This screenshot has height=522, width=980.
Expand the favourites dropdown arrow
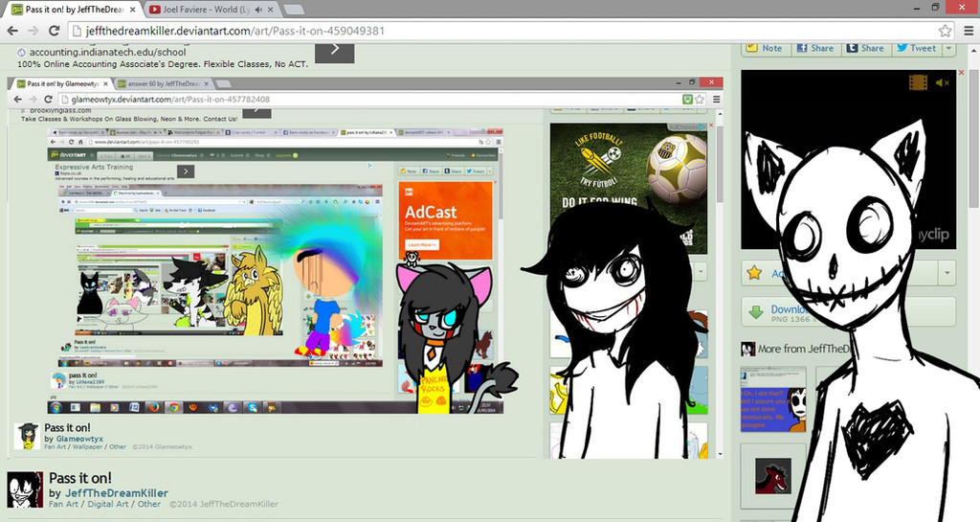coord(947,273)
